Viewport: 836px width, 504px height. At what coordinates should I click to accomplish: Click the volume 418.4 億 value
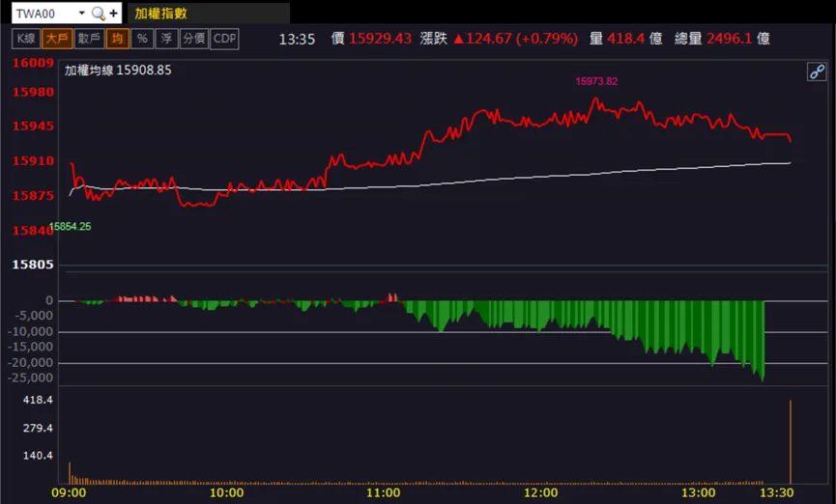click(634, 39)
